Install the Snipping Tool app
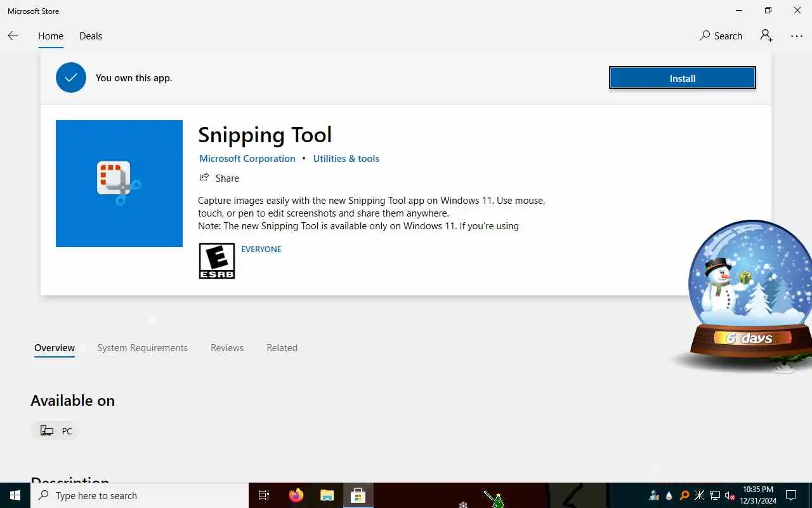 pyautogui.click(x=683, y=78)
